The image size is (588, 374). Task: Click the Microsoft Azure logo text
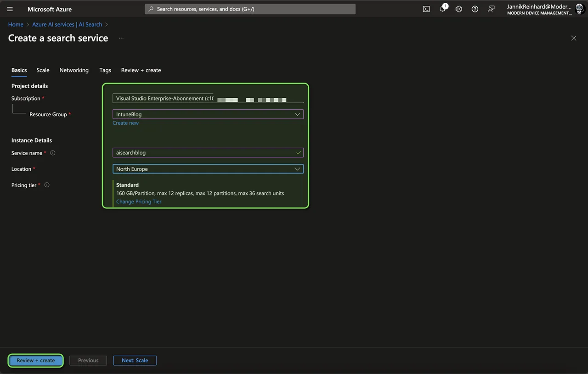[50, 9]
